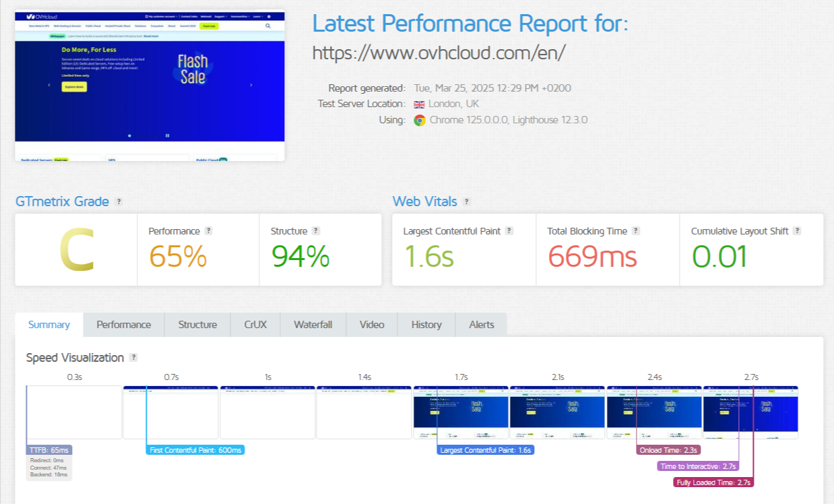Click Speed Visualization help icon
The width and height of the screenshot is (834, 504).
133,358
